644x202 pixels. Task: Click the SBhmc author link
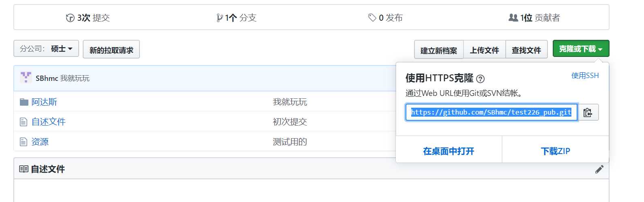47,78
